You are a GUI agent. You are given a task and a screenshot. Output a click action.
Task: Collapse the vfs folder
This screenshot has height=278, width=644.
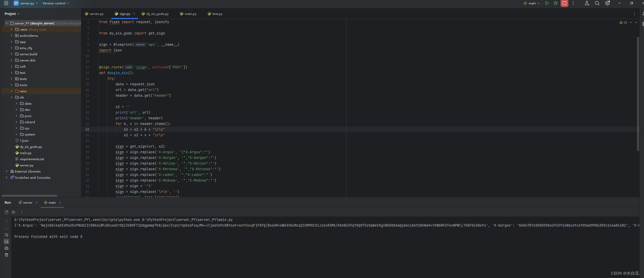pos(12,97)
